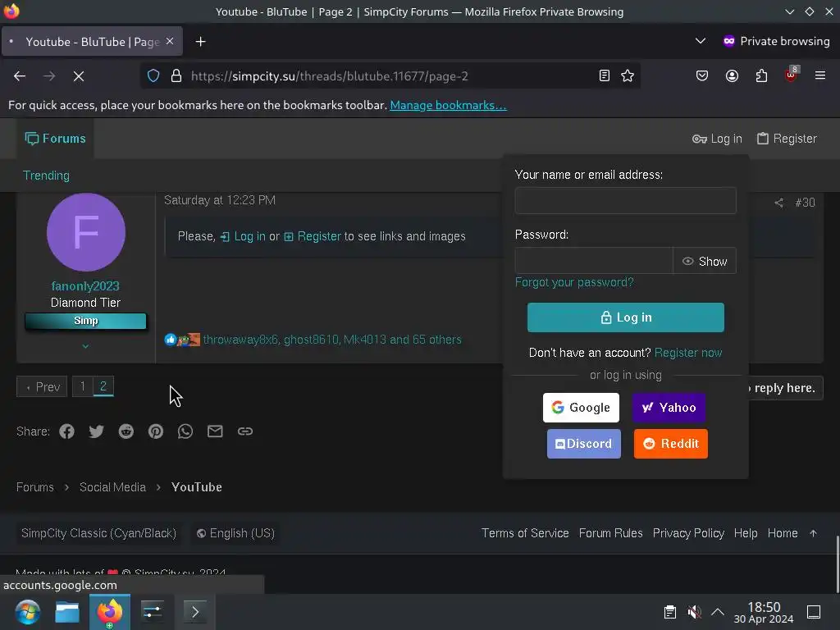The image size is (840, 630).
Task: Share post #30 icon
Action: tap(778, 203)
